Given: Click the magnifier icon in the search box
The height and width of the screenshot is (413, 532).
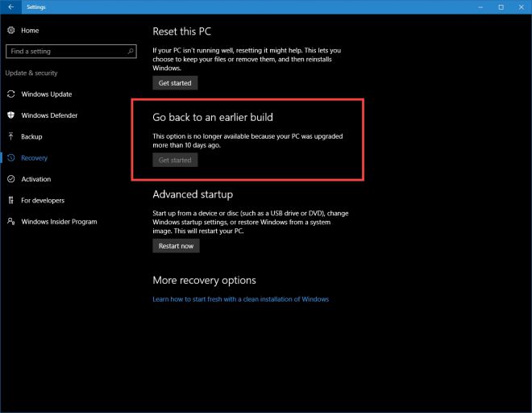Looking at the screenshot, I should click(131, 51).
